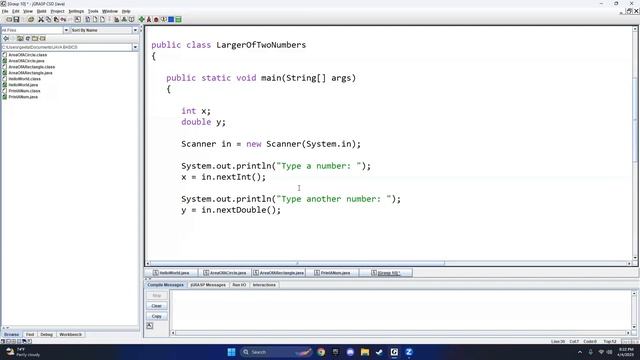Viewport: 640px width, 360px height.
Task: Open the Build menu
Action: tap(42, 11)
